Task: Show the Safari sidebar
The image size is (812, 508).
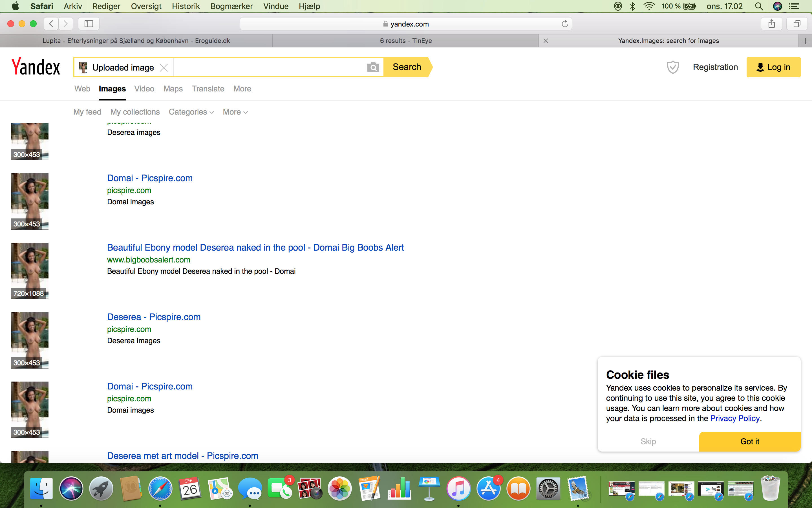Action: pyautogui.click(x=89, y=23)
